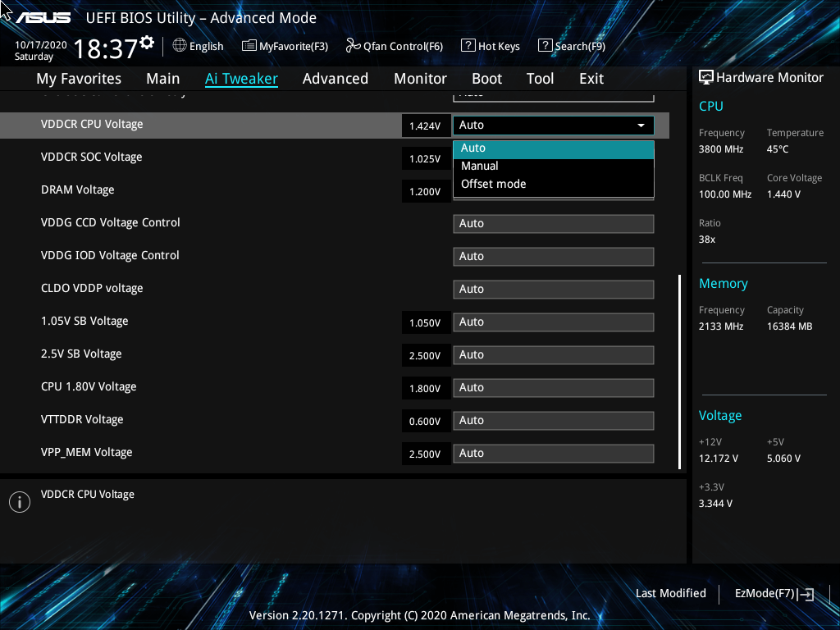The image size is (840, 630).
Task: Select the CLDO VDDP voltage label
Action: click(92, 288)
